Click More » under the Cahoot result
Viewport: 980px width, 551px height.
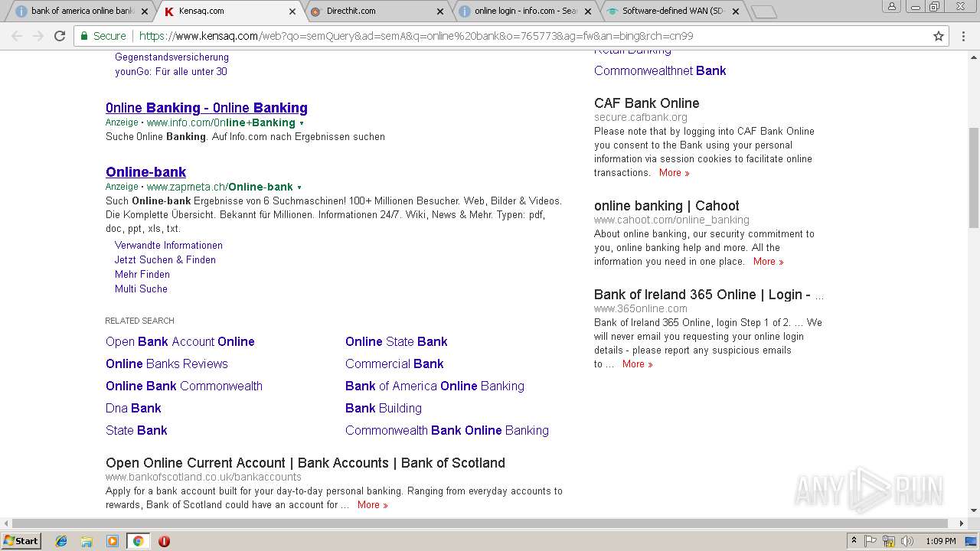pyautogui.click(x=768, y=262)
